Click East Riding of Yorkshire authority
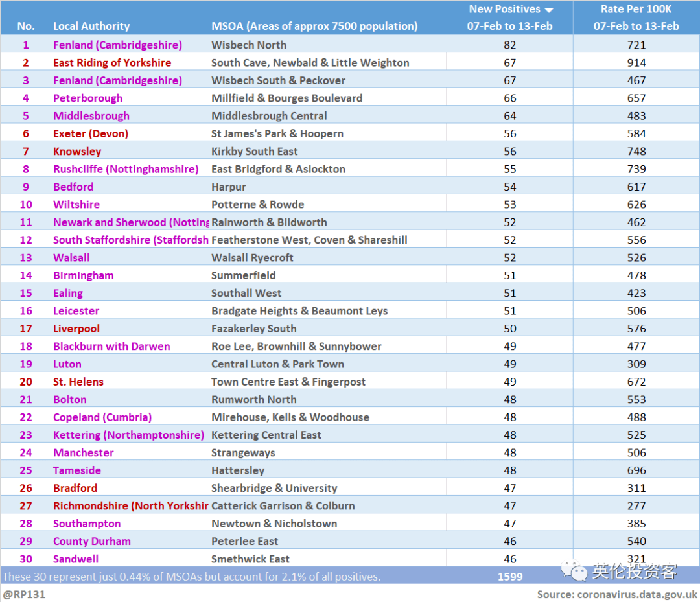The width and height of the screenshot is (700, 602). (112, 63)
